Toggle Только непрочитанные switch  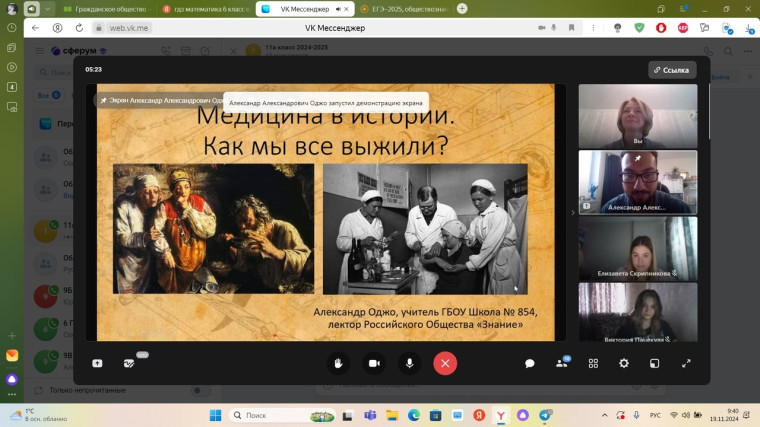coord(199,390)
